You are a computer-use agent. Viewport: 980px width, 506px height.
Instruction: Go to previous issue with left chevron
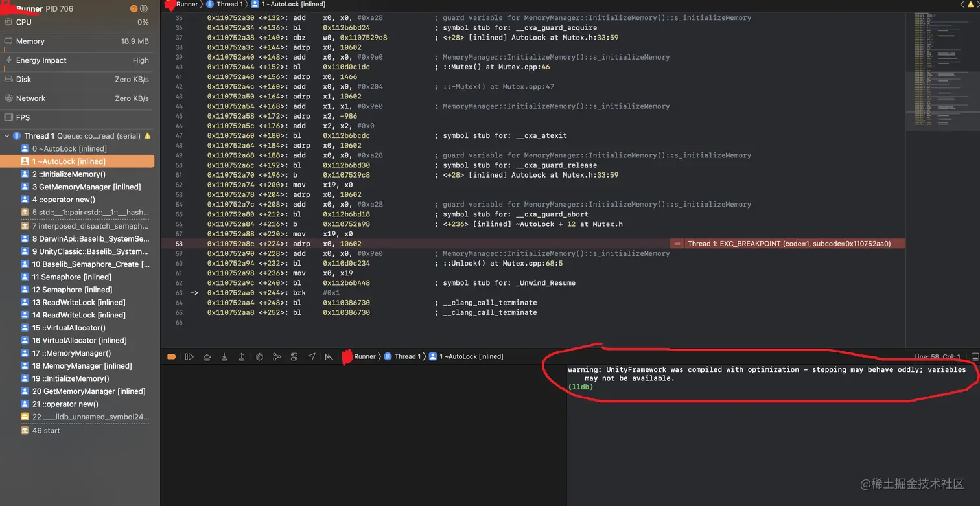[962, 5]
